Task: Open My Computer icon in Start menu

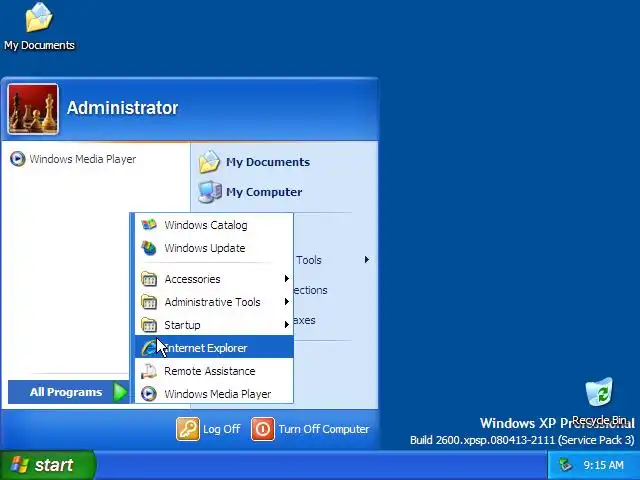Action: 209,192
